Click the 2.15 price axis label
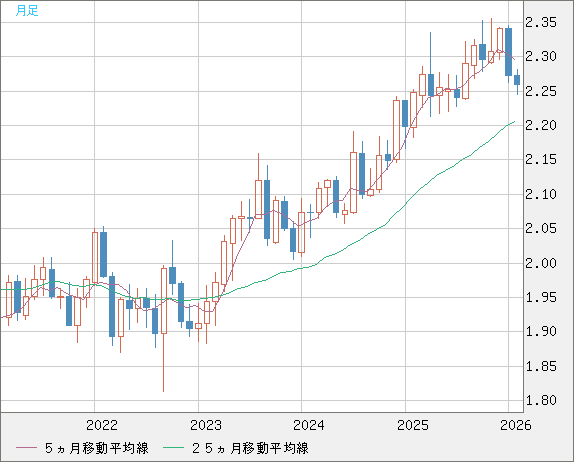574x462 pixels. click(x=541, y=160)
